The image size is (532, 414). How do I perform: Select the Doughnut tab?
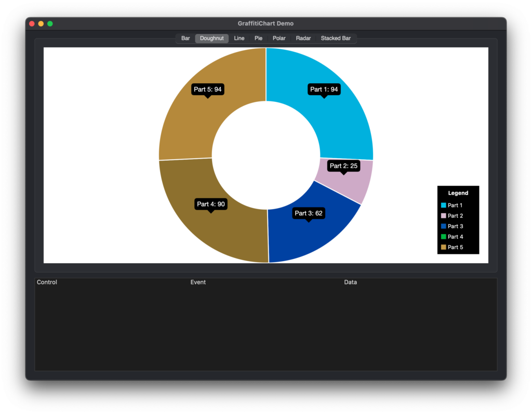click(212, 38)
